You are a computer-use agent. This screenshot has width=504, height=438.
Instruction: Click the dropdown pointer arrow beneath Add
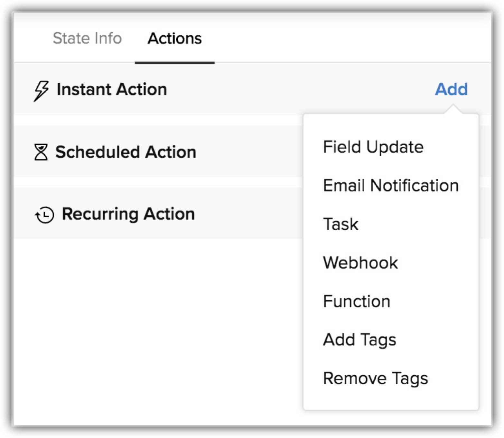[x=453, y=109]
